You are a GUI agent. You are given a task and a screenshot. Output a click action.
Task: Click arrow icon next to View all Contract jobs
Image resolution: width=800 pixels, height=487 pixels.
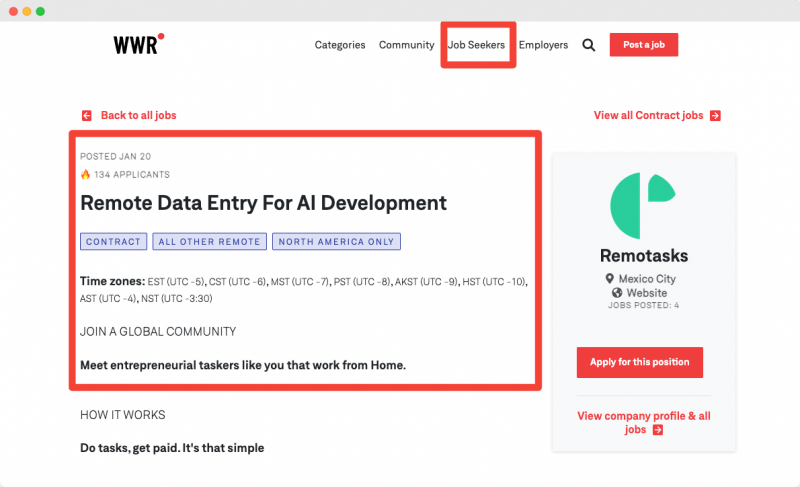pos(715,116)
